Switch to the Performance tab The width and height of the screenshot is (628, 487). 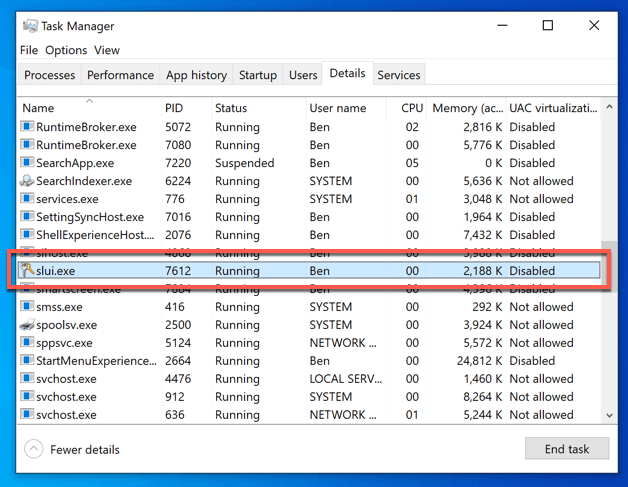pyautogui.click(x=120, y=75)
